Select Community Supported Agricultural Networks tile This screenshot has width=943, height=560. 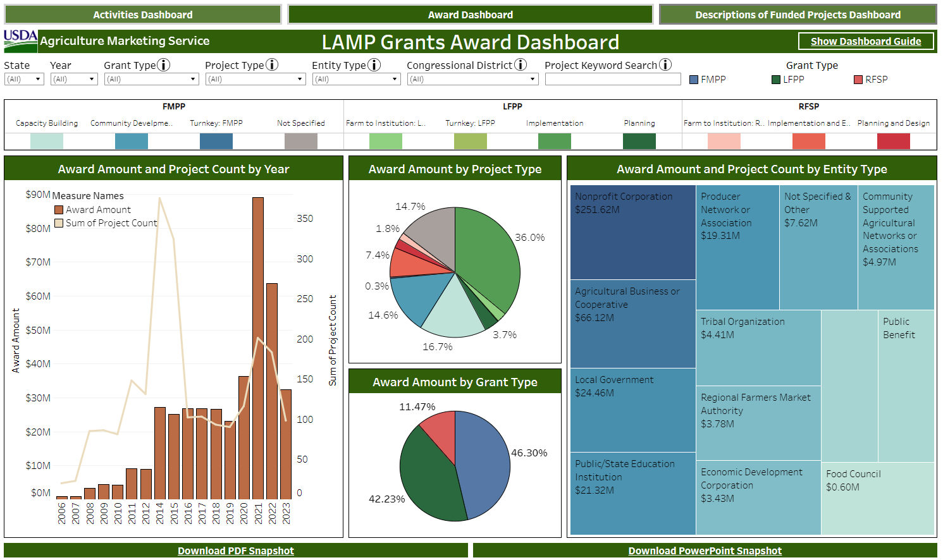point(896,247)
